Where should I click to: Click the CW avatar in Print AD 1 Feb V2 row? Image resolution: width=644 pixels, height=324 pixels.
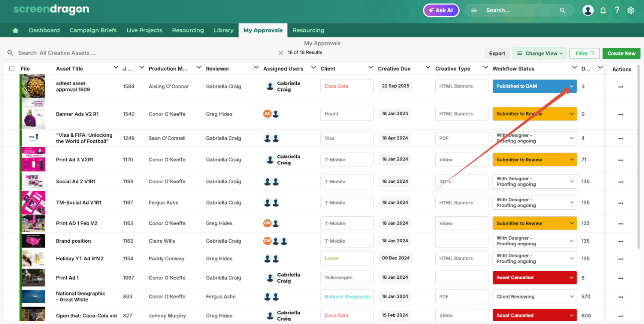[x=267, y=223]
